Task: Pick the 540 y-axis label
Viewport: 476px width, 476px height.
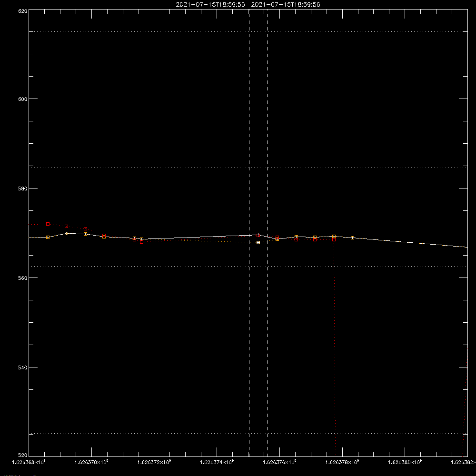Action: pos(23,367)
